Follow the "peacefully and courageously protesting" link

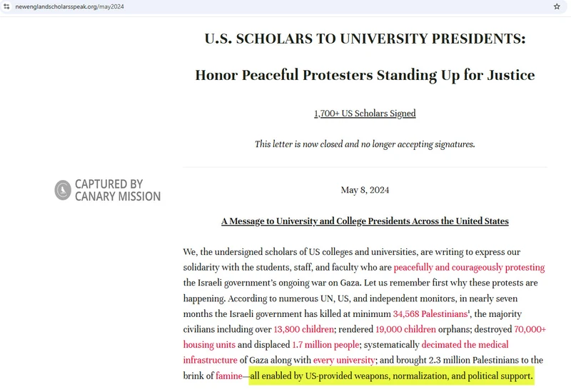point(469,268)
